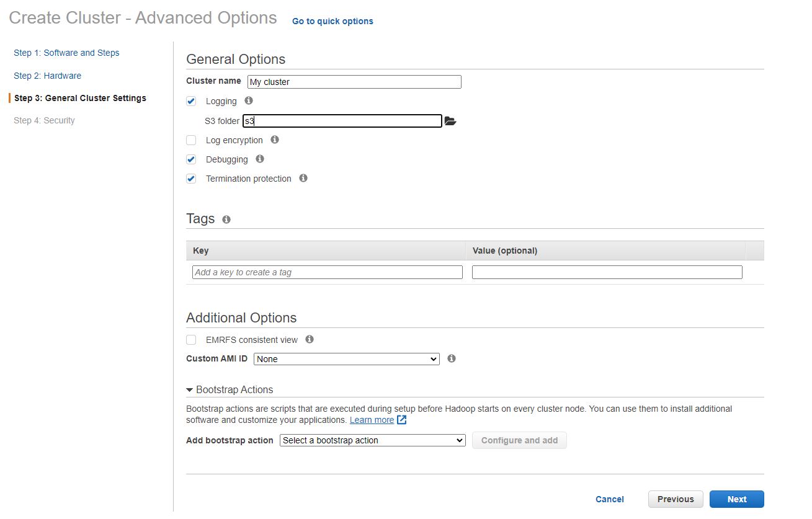812x519 pixels.
Task: Click the Next button
Action: pyautogui.click(x=736, y=499)
